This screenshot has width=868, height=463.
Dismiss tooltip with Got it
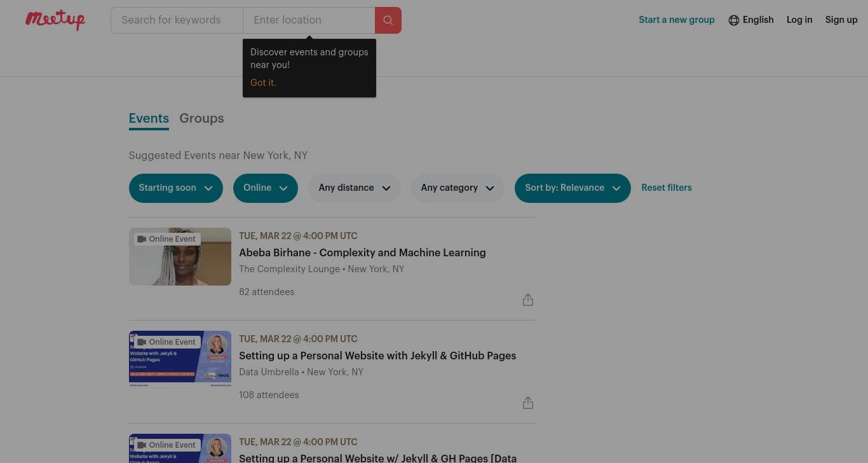click(263, 83)
